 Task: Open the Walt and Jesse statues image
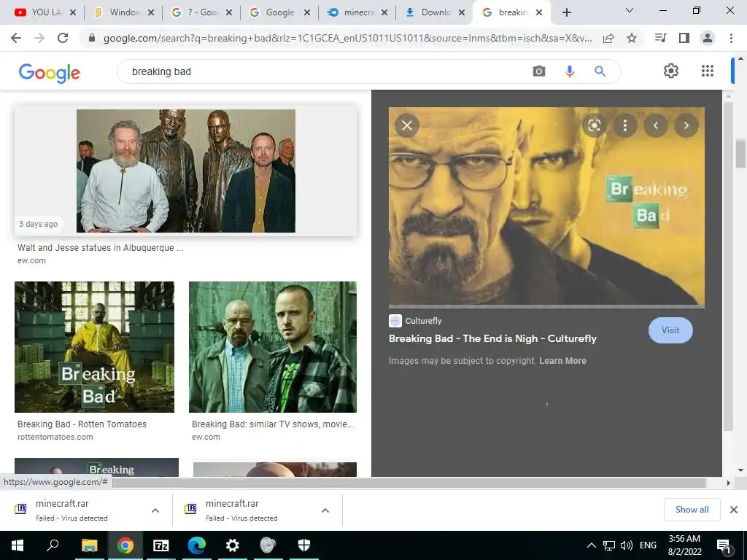click(x=186, y=171)
